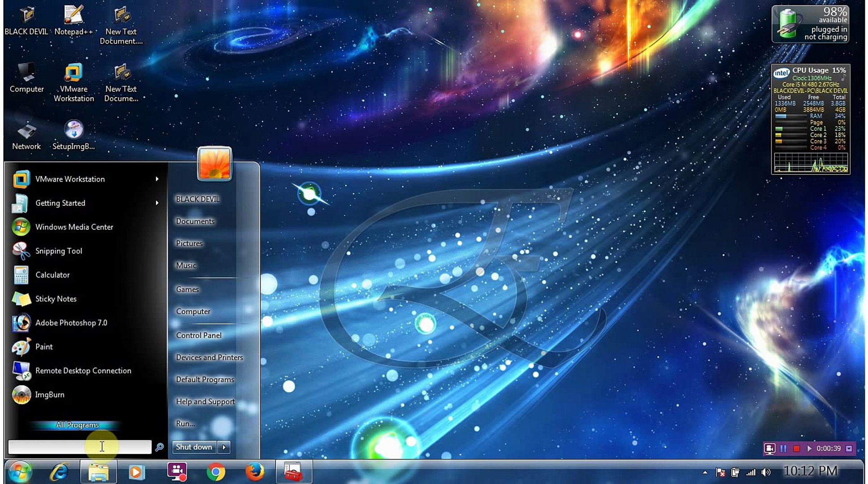Screen dimensions: 868x484
Task: Stop the screen recording
Action: (797, 449)
